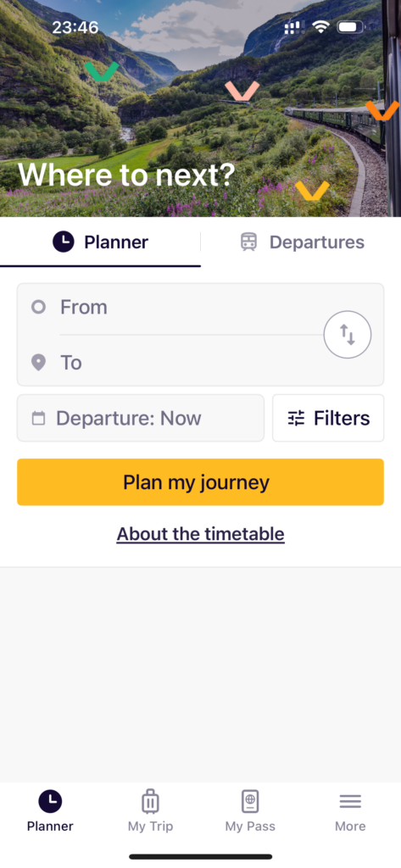Screen dimensions: 401x868
Task: Open the My Pass passport tab
Action: click(x=250, y=811)
